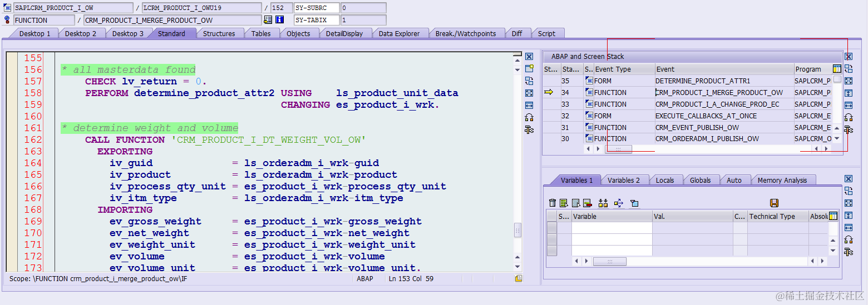This screenshot has height=305, width=868.
Task: Save variables using orange disk icon
Action: coord(774,203)
